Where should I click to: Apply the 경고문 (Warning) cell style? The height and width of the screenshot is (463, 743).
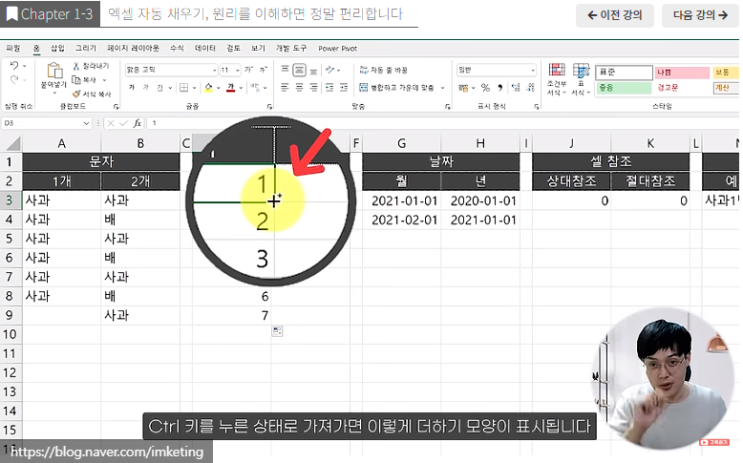point(682,88)
